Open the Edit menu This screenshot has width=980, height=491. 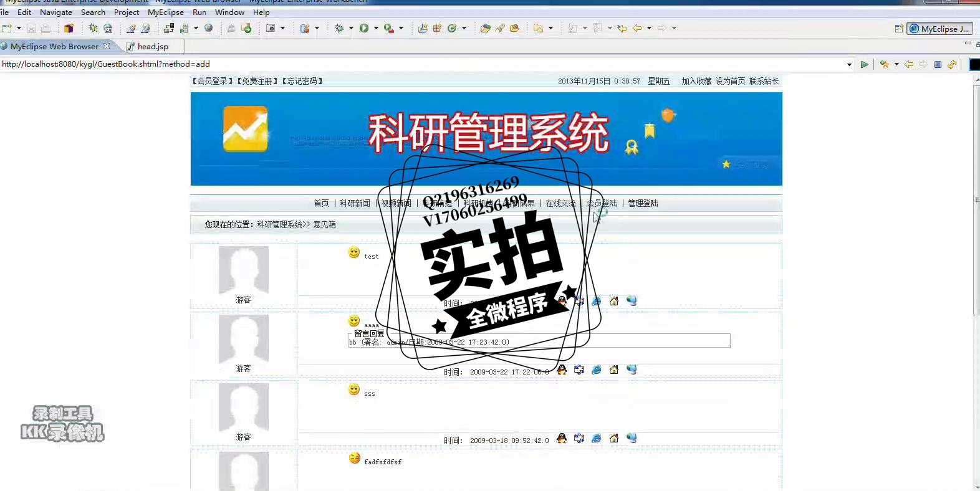(24, 12)
